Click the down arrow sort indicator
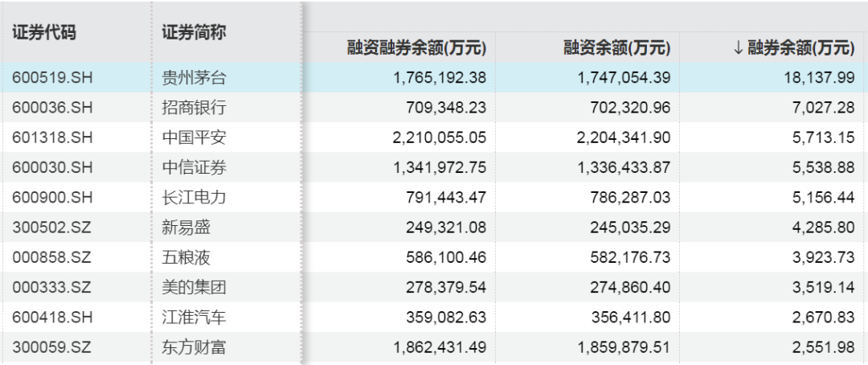Viewport: 868px width, 365px height. [x=738, y=48]
